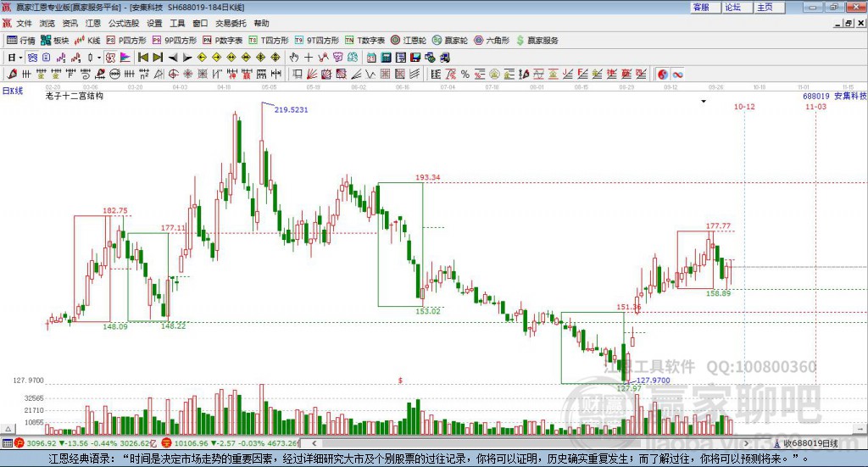The height and width of the screenshot is (467, 868).
Task: Open the 浏览 menu
Action: pos(47,23)
